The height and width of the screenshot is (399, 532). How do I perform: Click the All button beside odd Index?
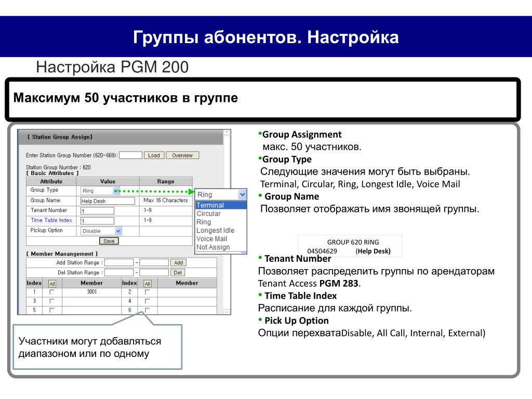point(52,284)
